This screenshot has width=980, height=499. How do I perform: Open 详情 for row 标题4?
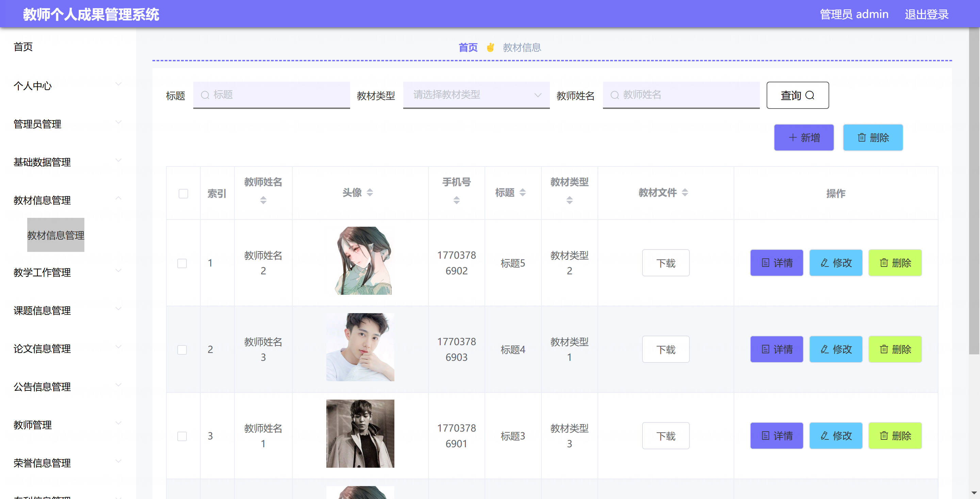(777, 349)
